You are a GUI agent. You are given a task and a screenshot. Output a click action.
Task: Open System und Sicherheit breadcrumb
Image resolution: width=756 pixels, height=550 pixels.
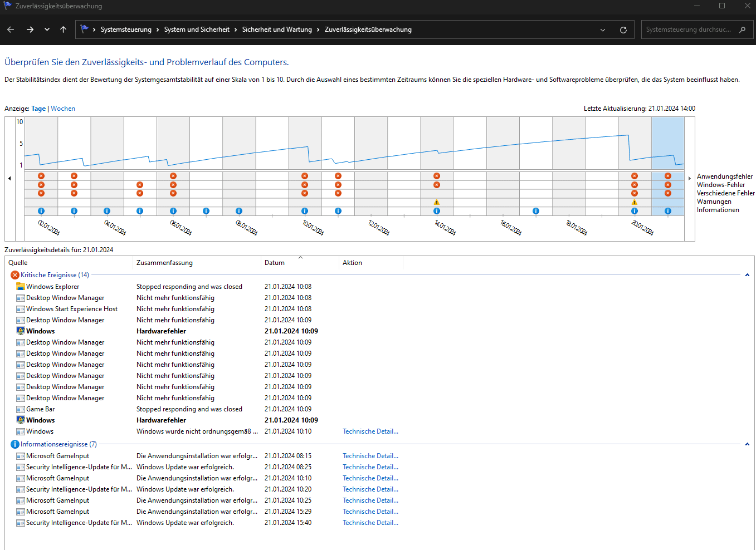(x=197, y=30)
